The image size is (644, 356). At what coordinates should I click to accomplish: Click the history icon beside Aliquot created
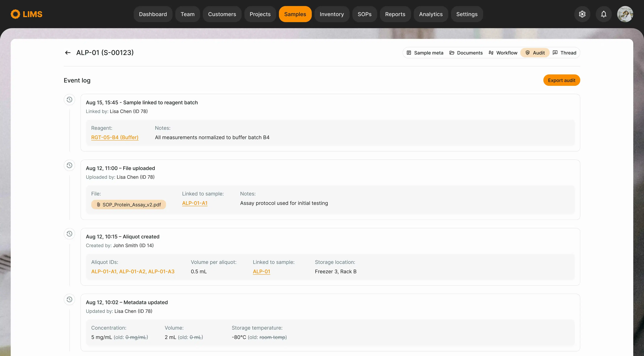coord(69,234)
